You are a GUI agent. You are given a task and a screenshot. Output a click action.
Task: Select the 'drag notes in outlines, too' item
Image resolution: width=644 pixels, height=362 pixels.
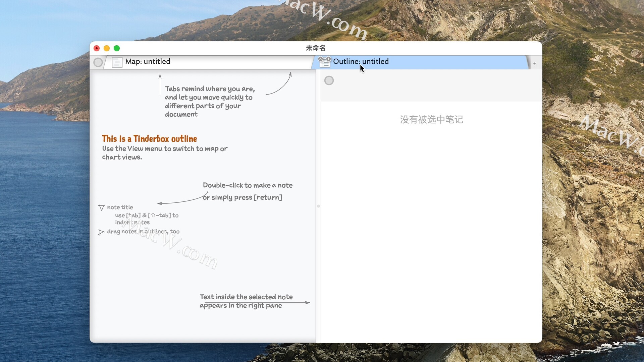point(143,232)
